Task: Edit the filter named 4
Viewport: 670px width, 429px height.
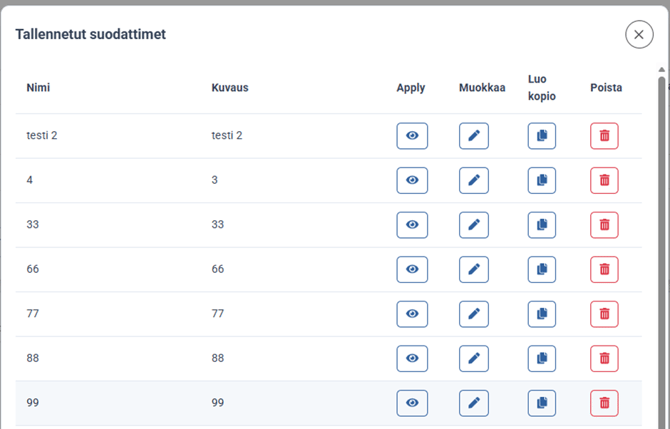Action: pyautogui.click(x=474, y=180)
